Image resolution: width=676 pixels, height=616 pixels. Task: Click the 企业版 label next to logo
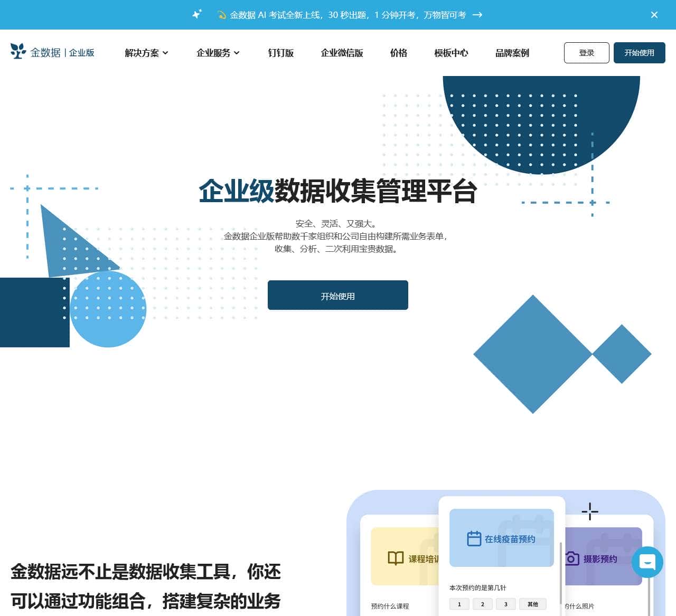tap(82, 53)
